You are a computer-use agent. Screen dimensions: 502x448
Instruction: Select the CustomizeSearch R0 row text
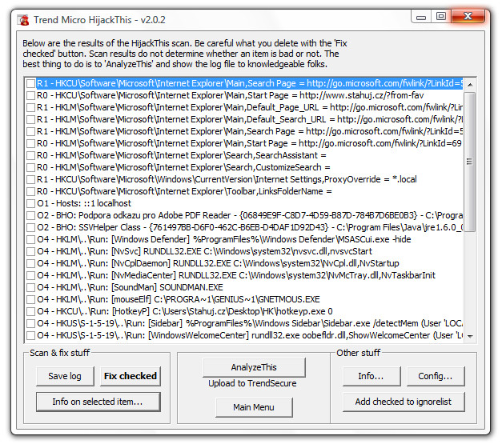183,167
